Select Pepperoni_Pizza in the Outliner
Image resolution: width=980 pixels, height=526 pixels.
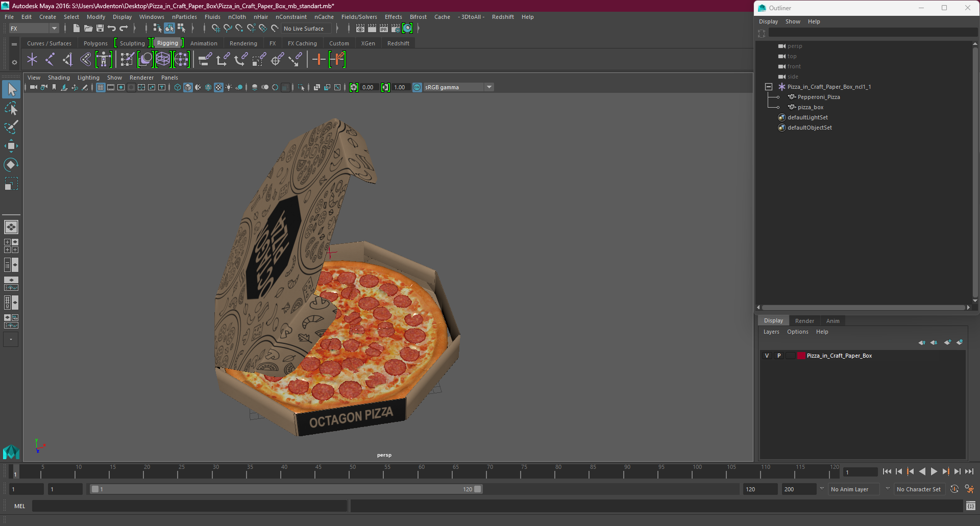point(819,97)
